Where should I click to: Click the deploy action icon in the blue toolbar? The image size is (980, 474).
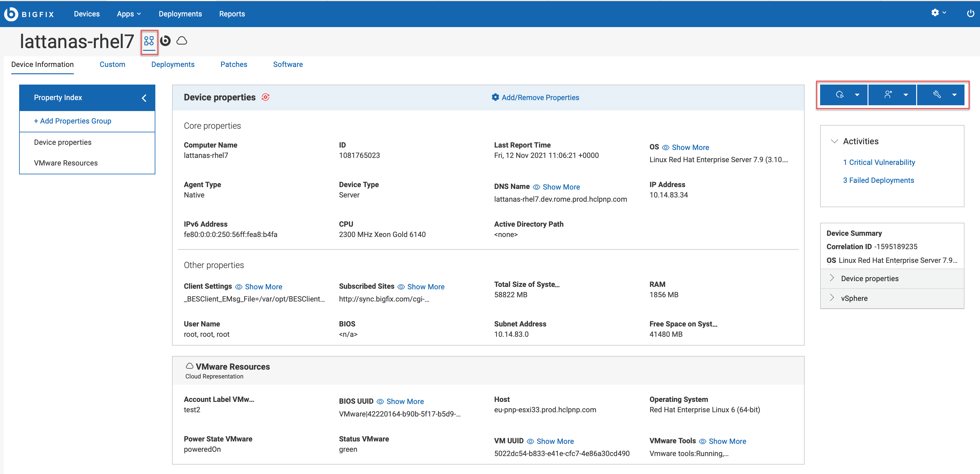click(840, 95)
